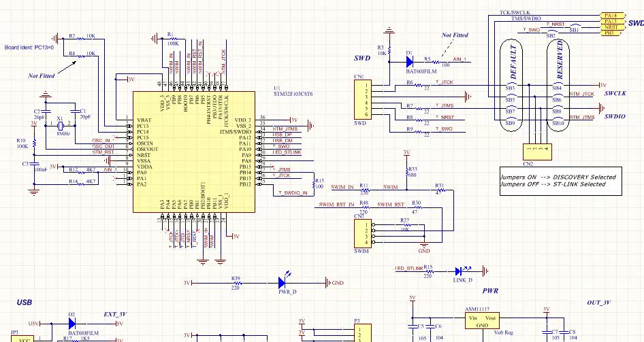Screen dimensions: 644x342
Task: Select the PA14 port tag
Action: point(613,16)
